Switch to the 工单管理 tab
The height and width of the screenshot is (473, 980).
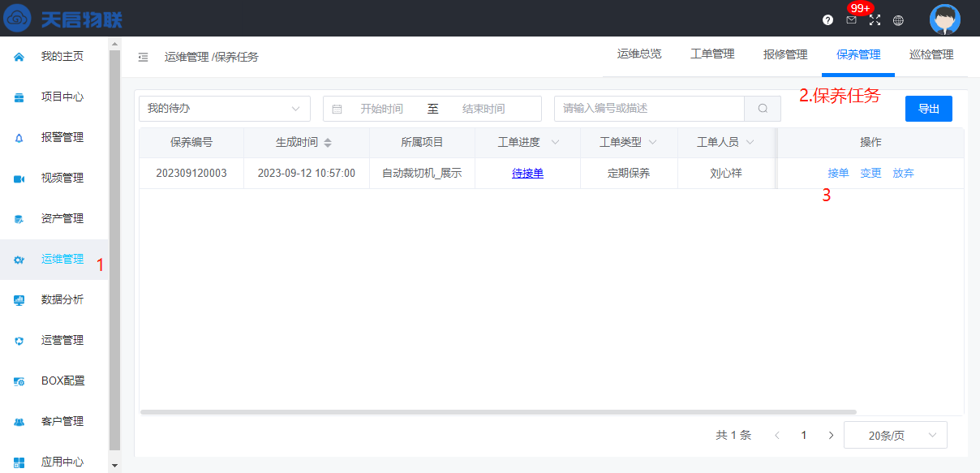point(712,54)
